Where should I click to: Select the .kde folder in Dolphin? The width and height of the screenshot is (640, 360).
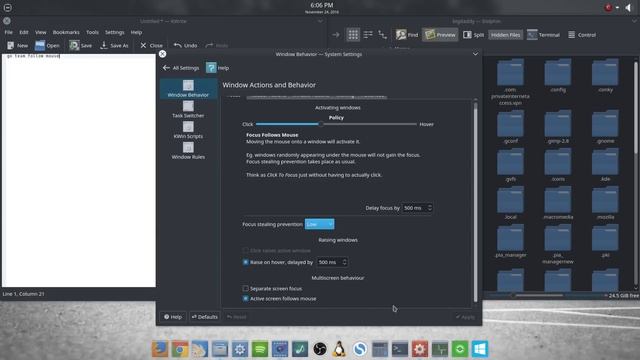[605, 164]
